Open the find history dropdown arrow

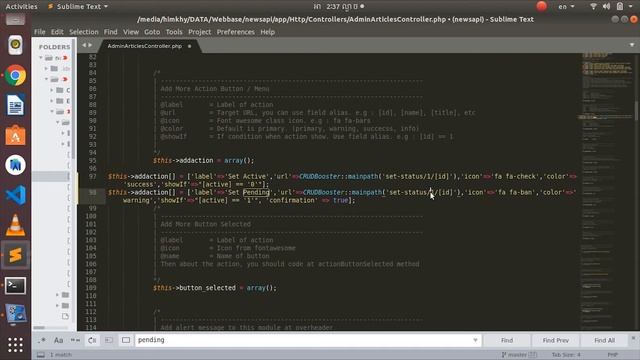[x=476, y=340]
